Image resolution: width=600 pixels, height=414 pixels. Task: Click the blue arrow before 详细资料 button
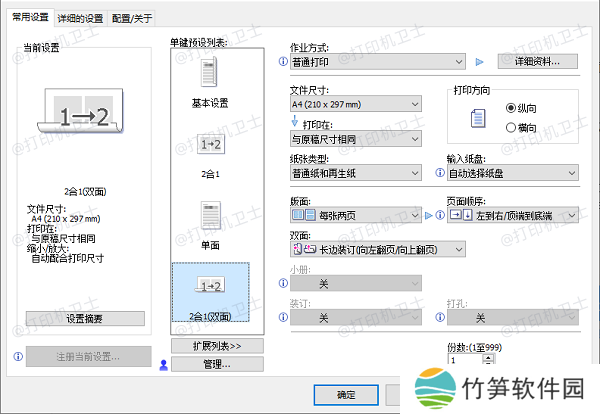478,61
